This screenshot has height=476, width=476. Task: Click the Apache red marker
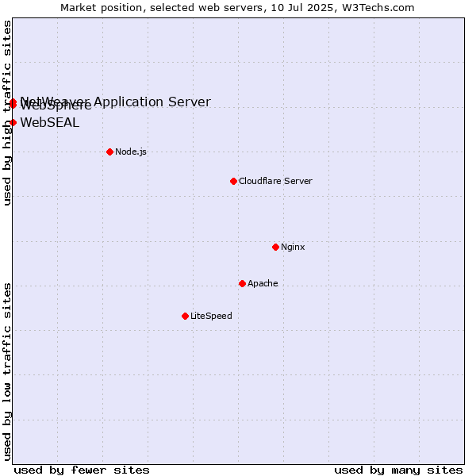(242, 283)
